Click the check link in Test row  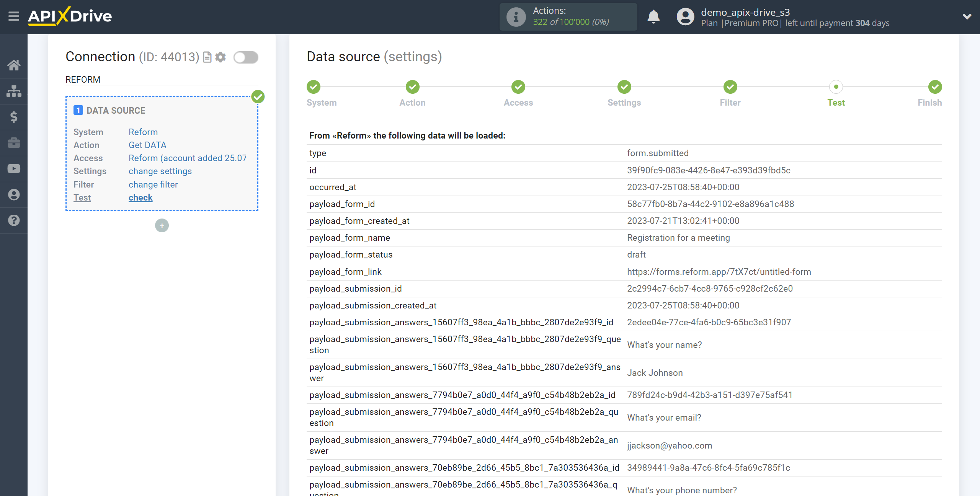140,197
